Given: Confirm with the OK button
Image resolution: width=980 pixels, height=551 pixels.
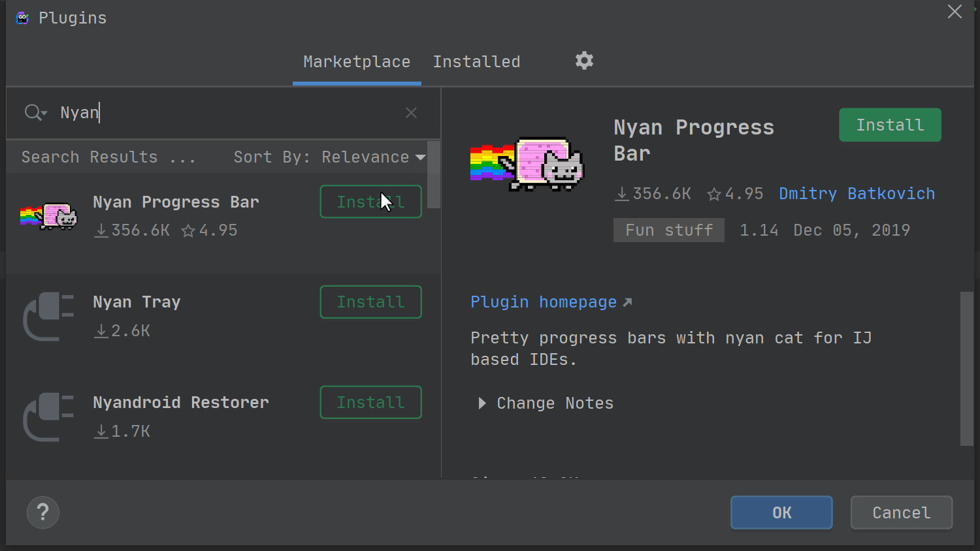Looking at the screenshot, I should pos(781,512).
